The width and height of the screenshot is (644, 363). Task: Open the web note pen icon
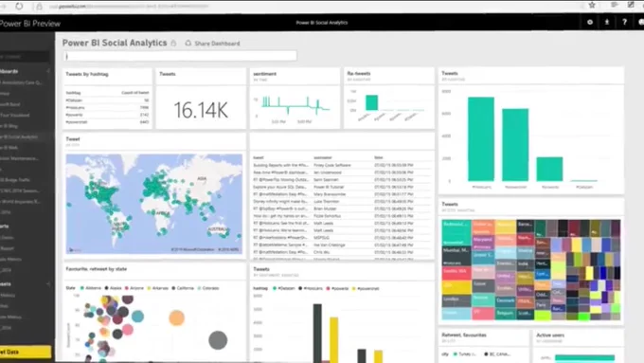coord(631,5)
